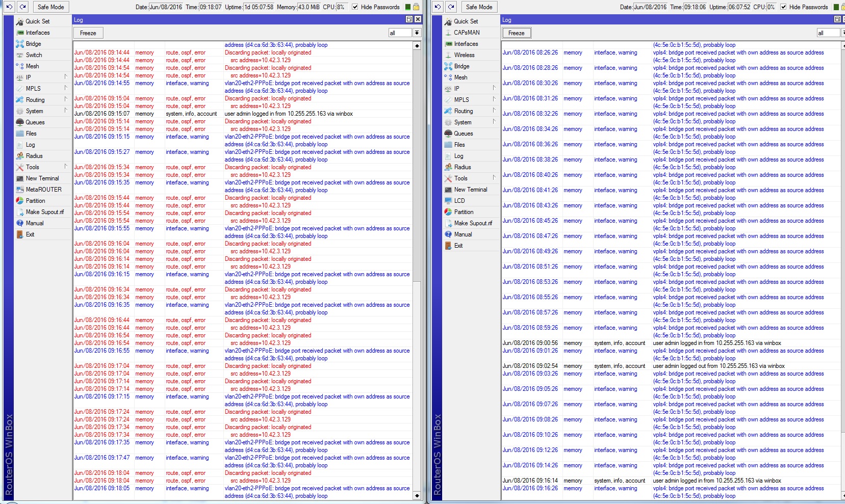This screenshot has width=845, height=504.
Task: Open Files on the left router
Action: (31, 133)
